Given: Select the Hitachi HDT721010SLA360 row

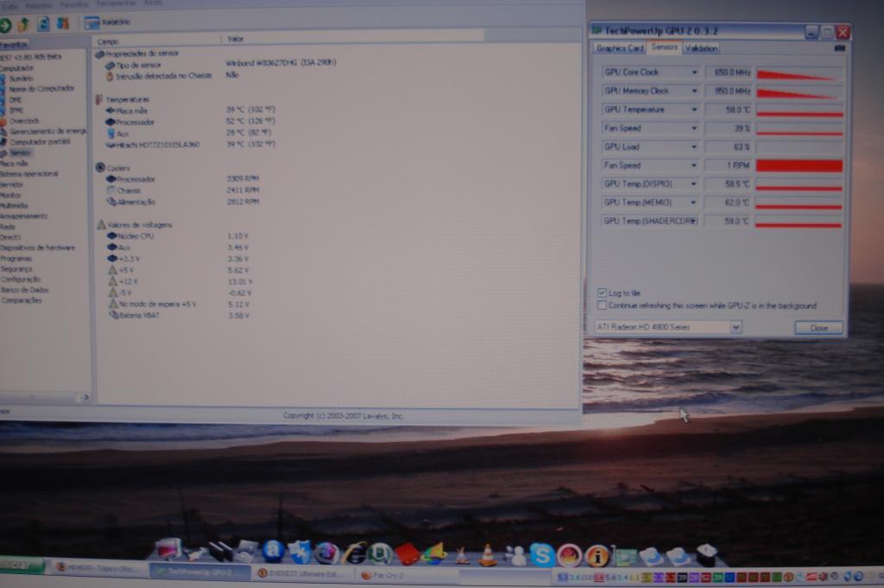Looking at the screenshot, I should [190, 144].
